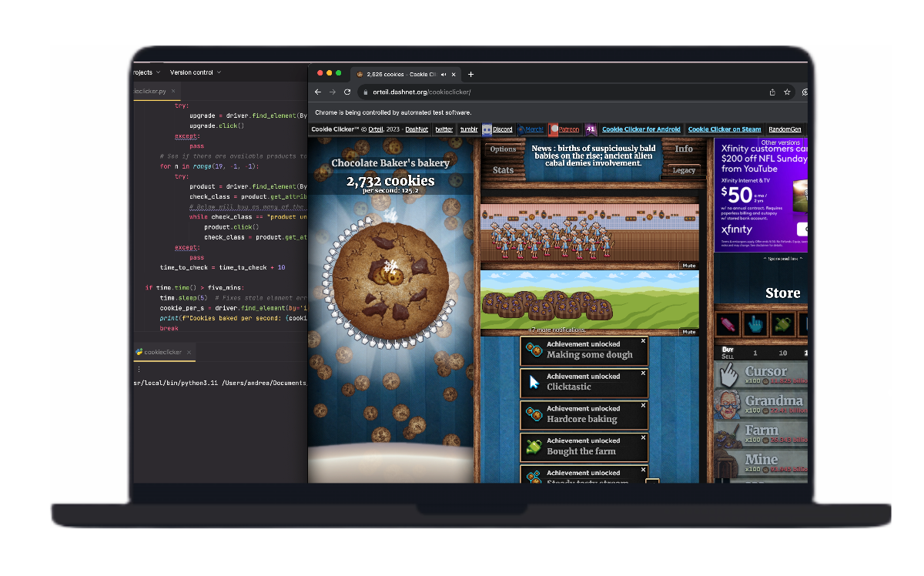The width and height of the screenshot is (924, 576).
Task: Close the Cookie Clicker Chrome tab
Action: pos(454,75)
